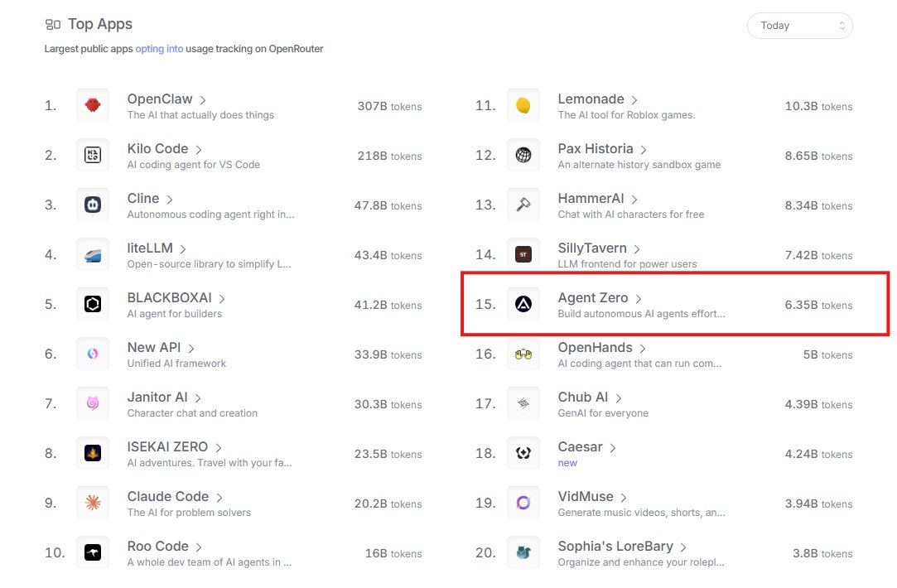Click the HammerAI hammer icon
The height and width of the screenshot is (588, 897).
(x=523, y=205)
